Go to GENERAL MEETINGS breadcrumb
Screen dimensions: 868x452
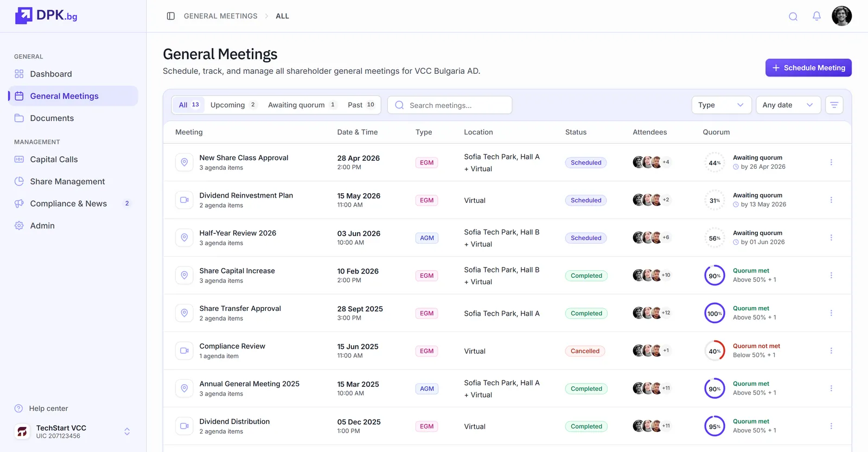221,16
